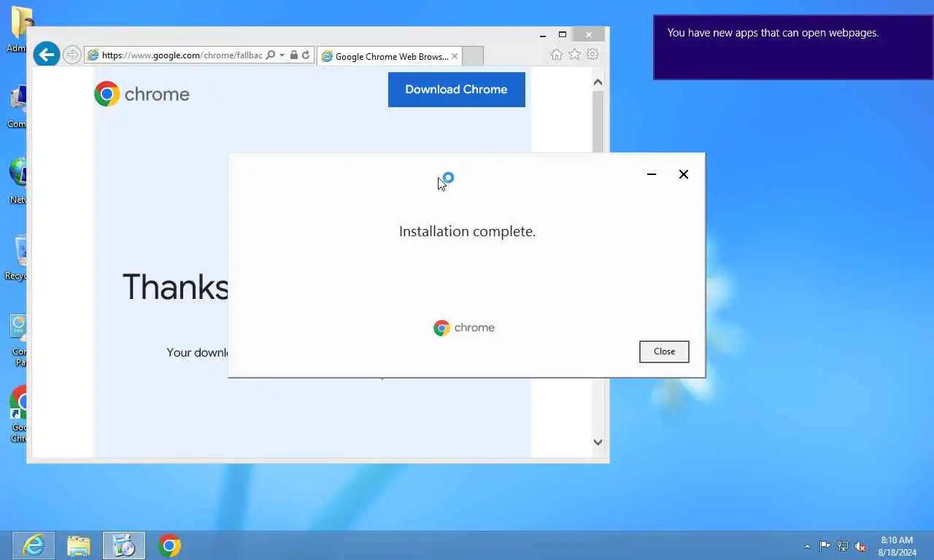Open the Google Chrome desktop shortcut
Viewport: 934px width, 560px height.
(19, 414)
